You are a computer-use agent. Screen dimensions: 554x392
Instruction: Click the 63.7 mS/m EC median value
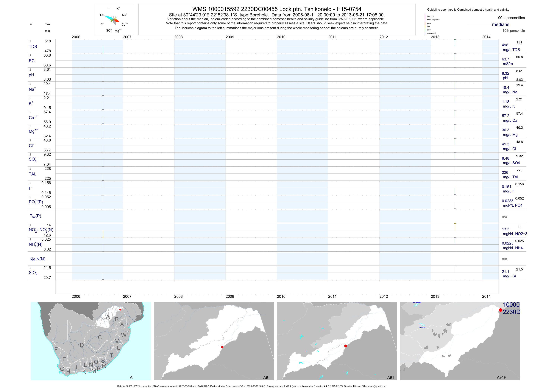pos(505,59)
